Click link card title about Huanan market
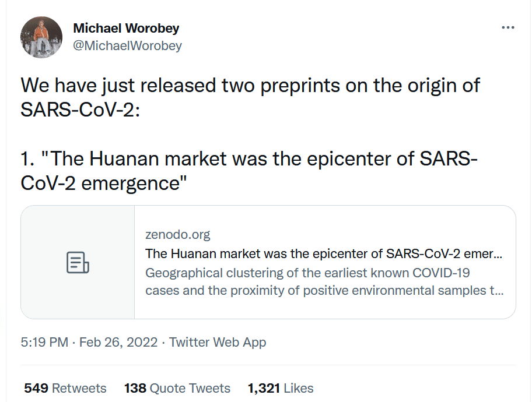 click(x=324, y=253)
